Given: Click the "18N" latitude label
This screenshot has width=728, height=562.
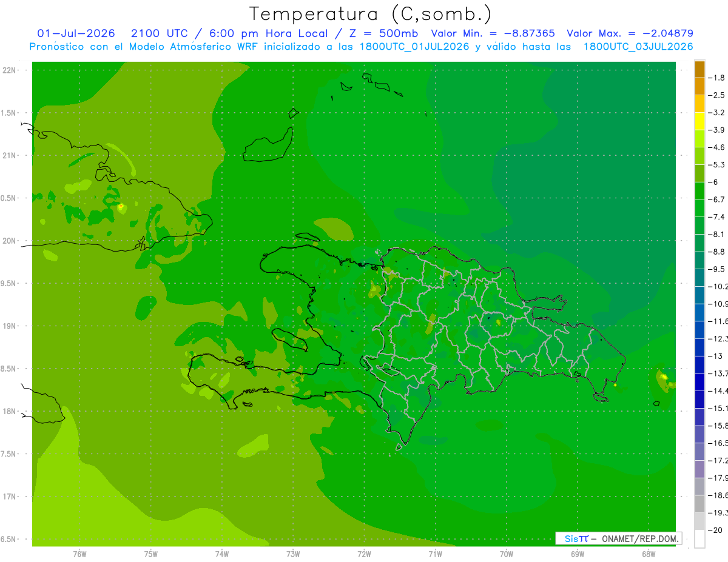Looking at the screenshot, I should (x=8, y=411).
